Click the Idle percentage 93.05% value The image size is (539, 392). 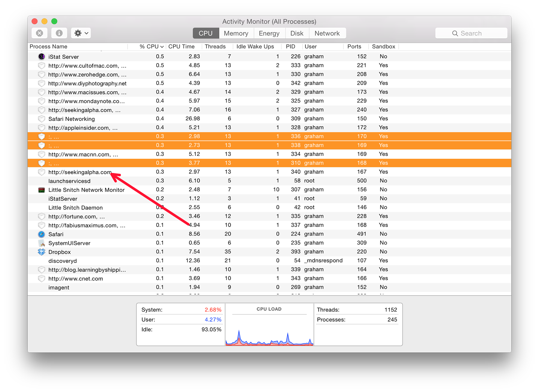(x=211, y=329)
